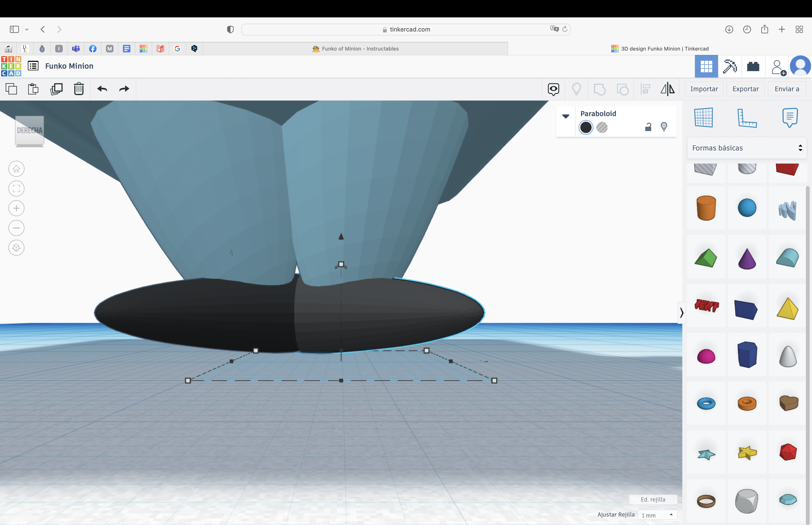Pick the blue sphere shape
The height and width of the screenshot is (525, 812).
(747, 208)
